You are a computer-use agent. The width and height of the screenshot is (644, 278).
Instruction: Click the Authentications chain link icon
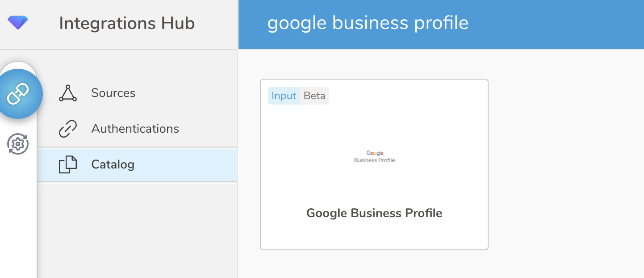point(68,129)
